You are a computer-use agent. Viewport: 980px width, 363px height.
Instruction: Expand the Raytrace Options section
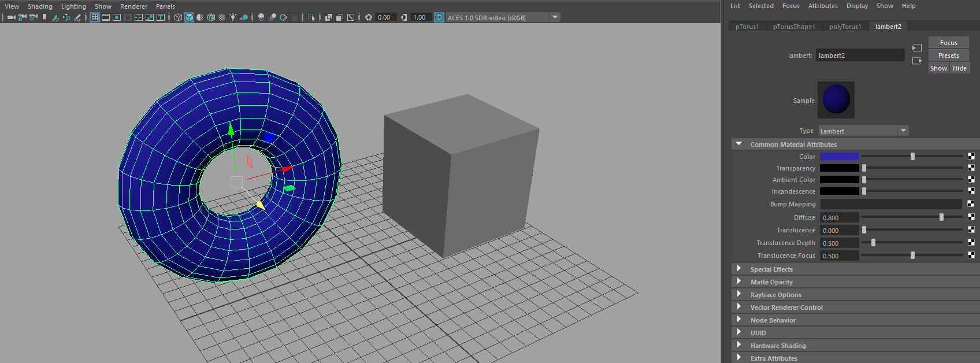738,294
